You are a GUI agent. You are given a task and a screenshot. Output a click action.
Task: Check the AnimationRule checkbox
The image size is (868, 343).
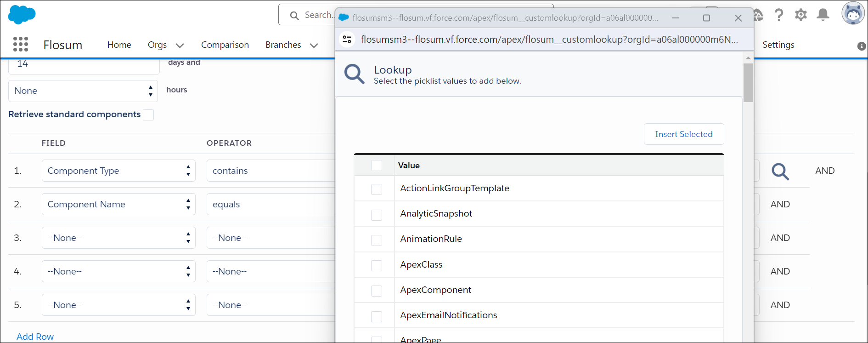377,240
